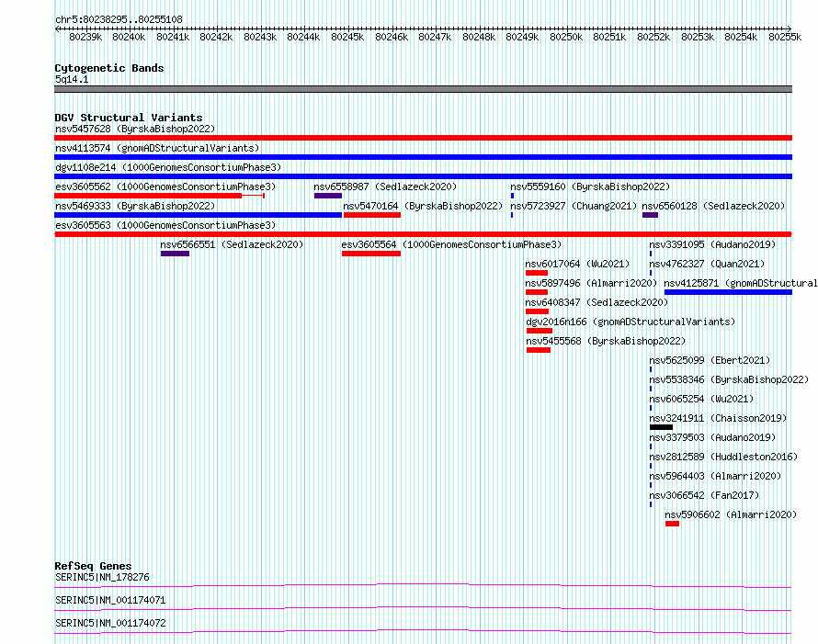Select the nsv3391095 (Audano2019) label
Screen dimensions: 818x644
tap(712, 244)
